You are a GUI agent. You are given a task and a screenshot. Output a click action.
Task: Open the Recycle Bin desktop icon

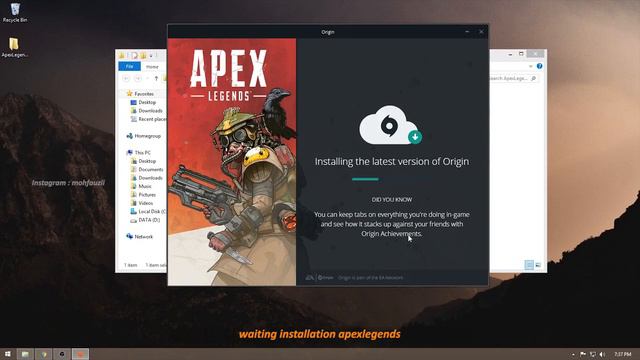15,12
